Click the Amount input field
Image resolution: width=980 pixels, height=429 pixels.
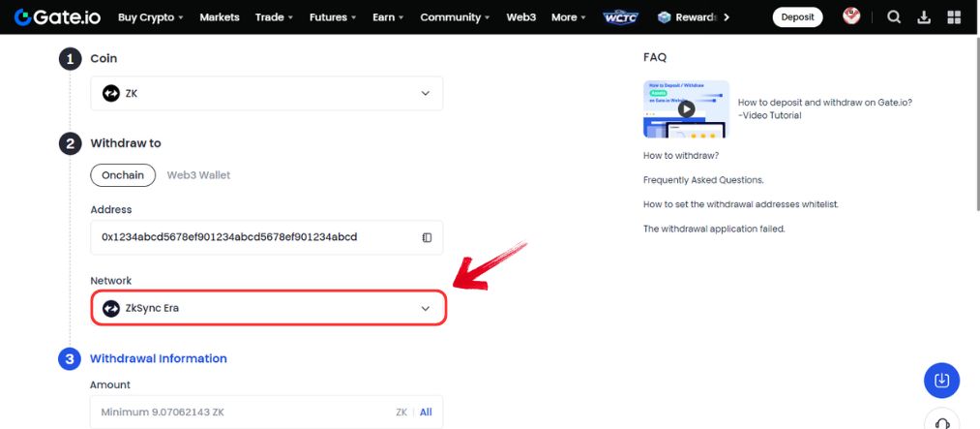pyautogui.click(x=267, y=413)
